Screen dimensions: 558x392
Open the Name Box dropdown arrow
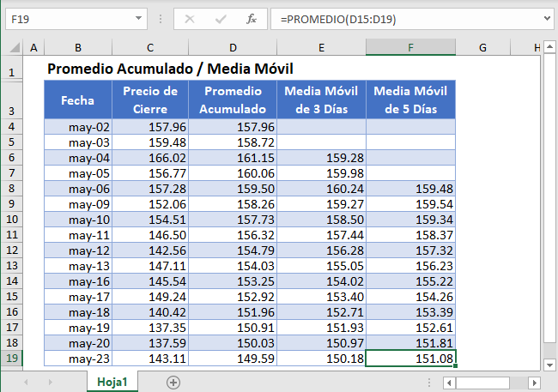138,19
